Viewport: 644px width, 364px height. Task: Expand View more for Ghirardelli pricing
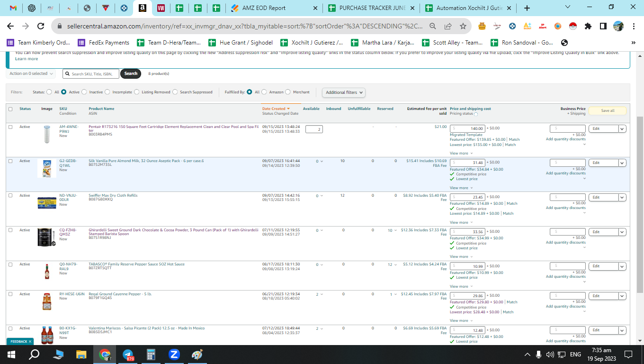(460, 256)
